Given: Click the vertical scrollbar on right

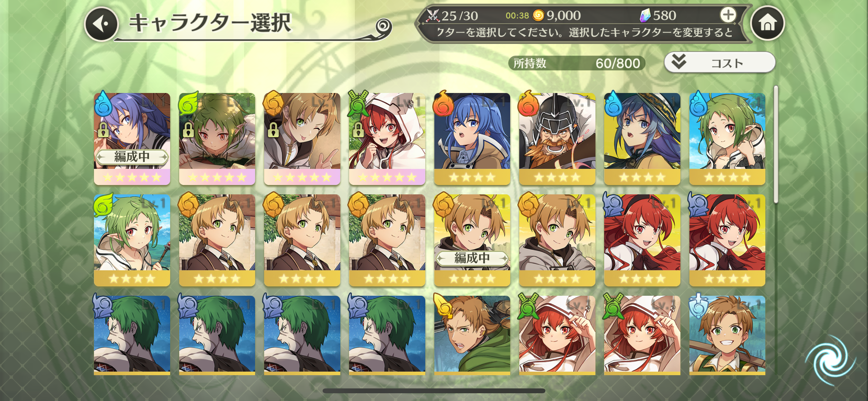Looking at the screenshot, I should [776, 144].
